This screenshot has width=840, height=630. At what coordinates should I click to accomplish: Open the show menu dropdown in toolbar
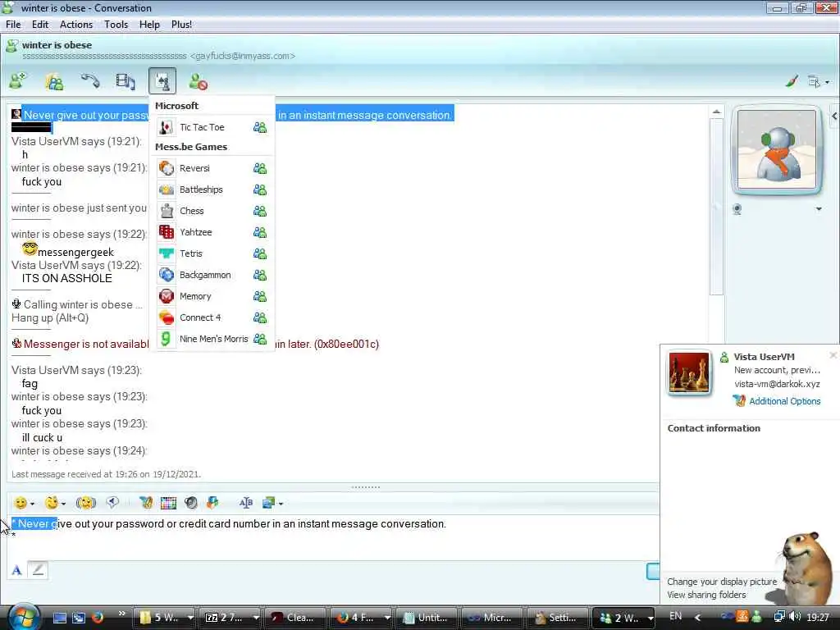click(819, 81)
